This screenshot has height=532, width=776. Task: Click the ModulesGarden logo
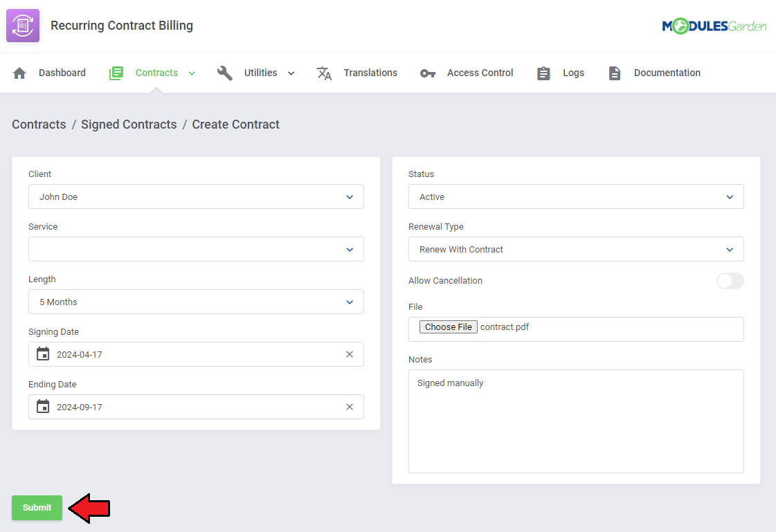point(714,26)
